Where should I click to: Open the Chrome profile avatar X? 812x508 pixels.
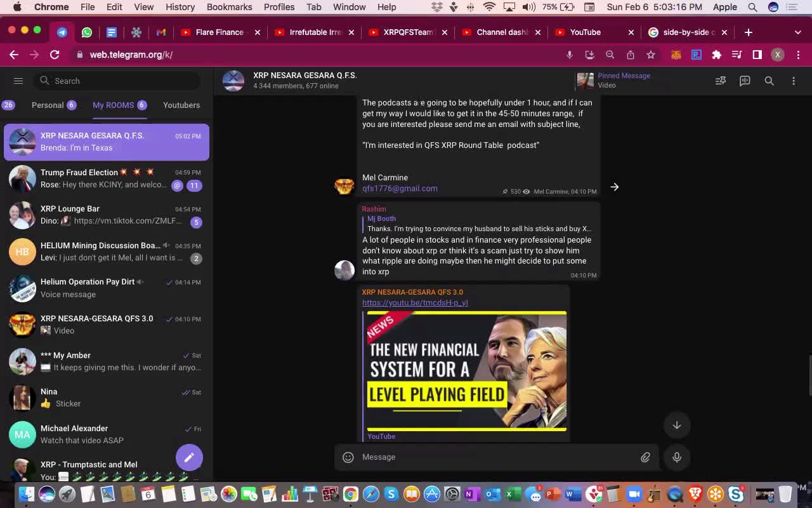click(x=777, y=55)
